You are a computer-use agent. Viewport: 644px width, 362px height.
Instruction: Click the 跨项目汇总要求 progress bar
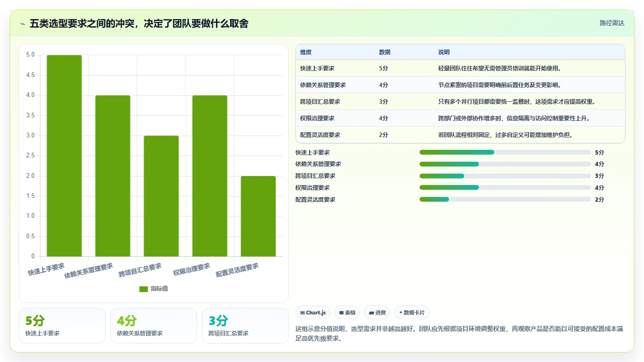(505, 176)
